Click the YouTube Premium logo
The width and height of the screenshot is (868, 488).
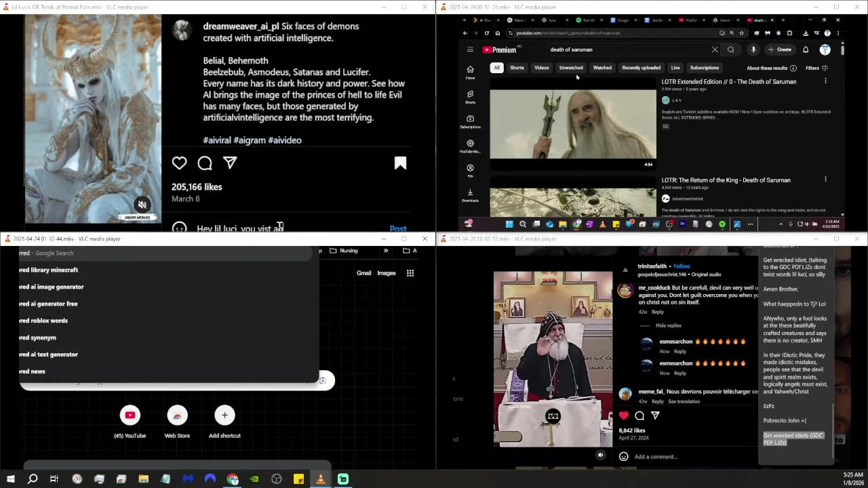click(500, 49)
